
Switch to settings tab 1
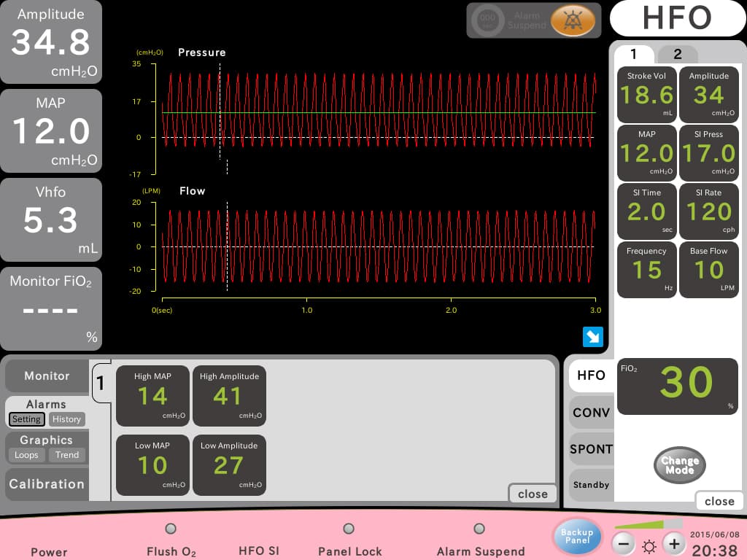634,54
